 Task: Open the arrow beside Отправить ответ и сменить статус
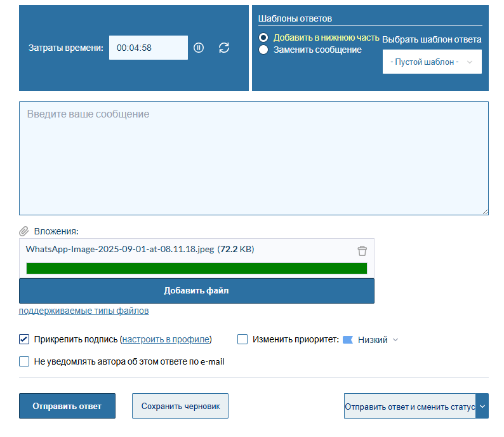click(482, 406)
